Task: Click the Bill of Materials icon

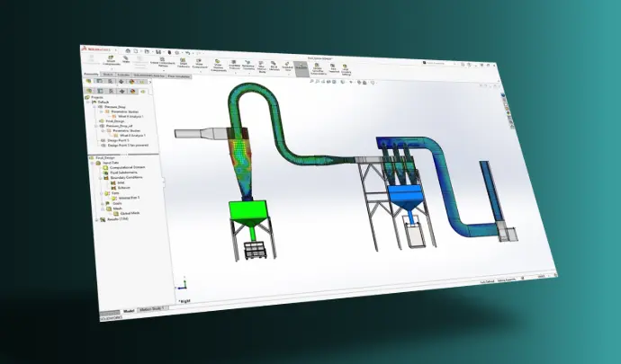Action: tap(274, 67)
